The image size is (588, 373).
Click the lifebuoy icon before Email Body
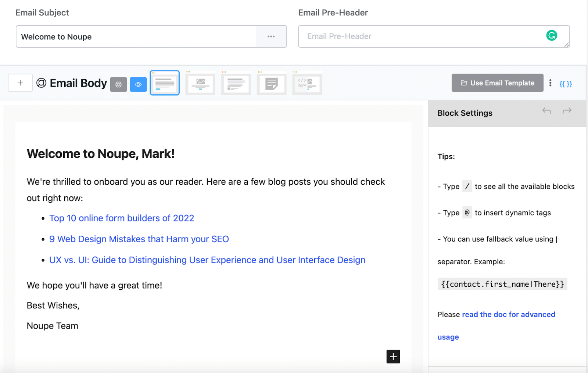pos(41,83)
